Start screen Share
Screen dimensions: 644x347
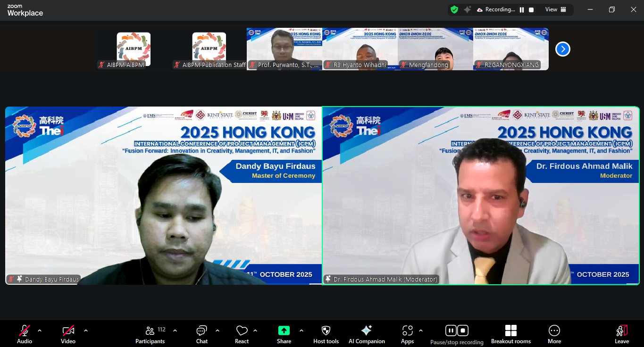(284, 334)
